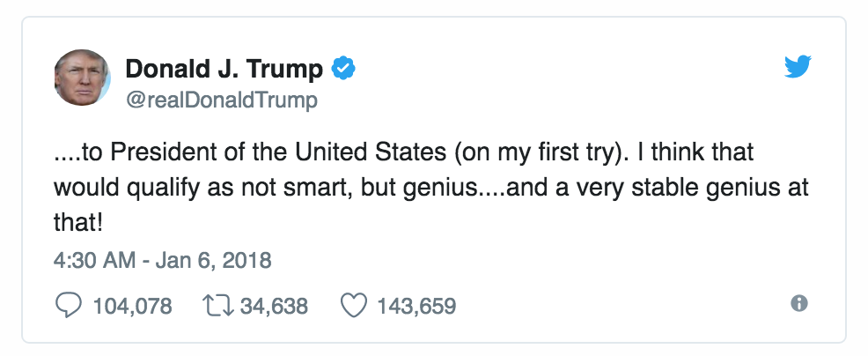868x356 pixels.
Task: Click the 34,638 retweet count
Action: coord(272,307)
